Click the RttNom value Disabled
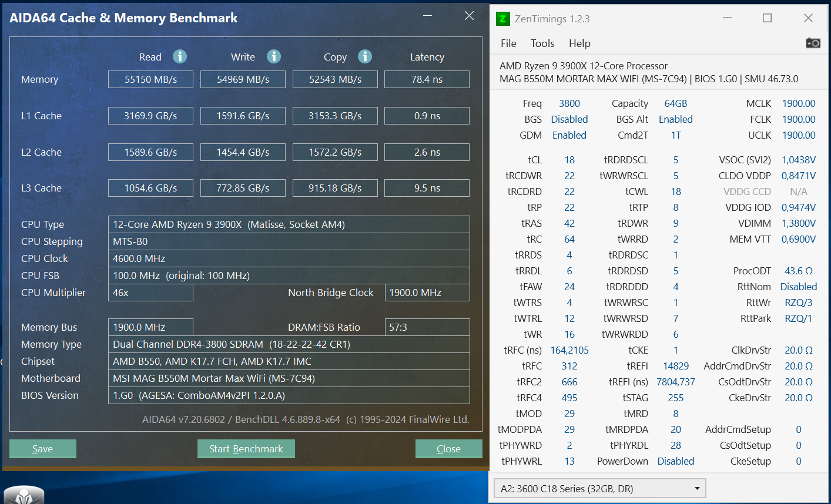The image size is (831, 504). (x=799, y=287)
